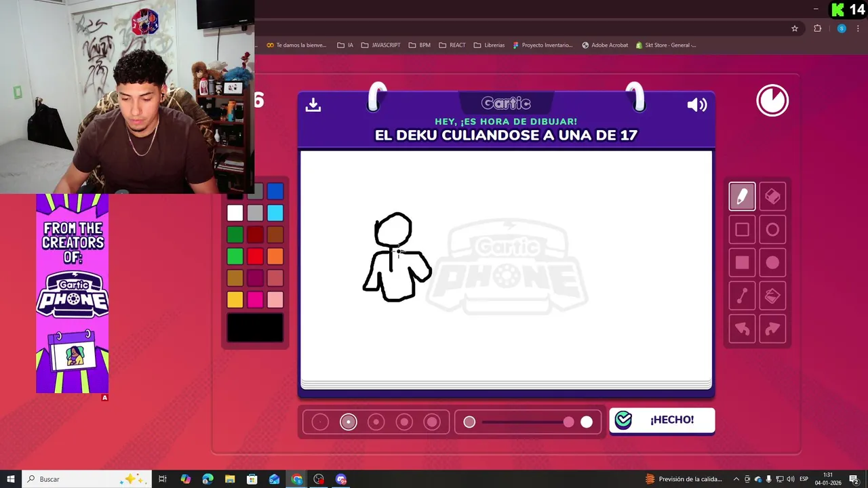The width and height of the screenshot is (868, 488).
Task: Select the third brush size
Action: coord(376,422)
